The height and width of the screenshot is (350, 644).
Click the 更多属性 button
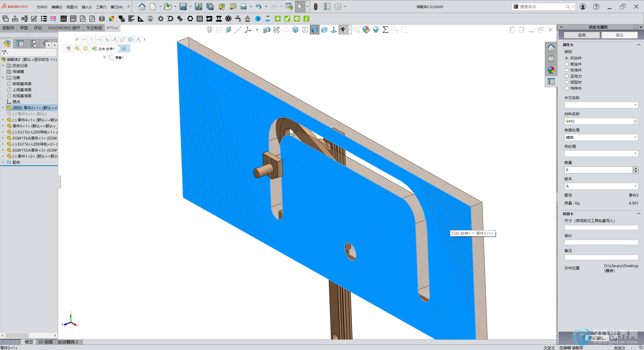pyautogui.click(x=597, y=338)
